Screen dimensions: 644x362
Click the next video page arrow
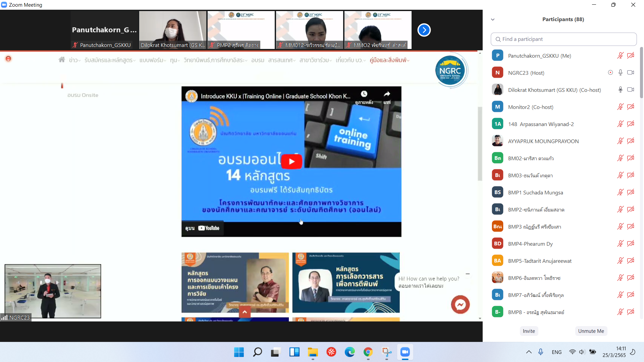pos(424,30)
